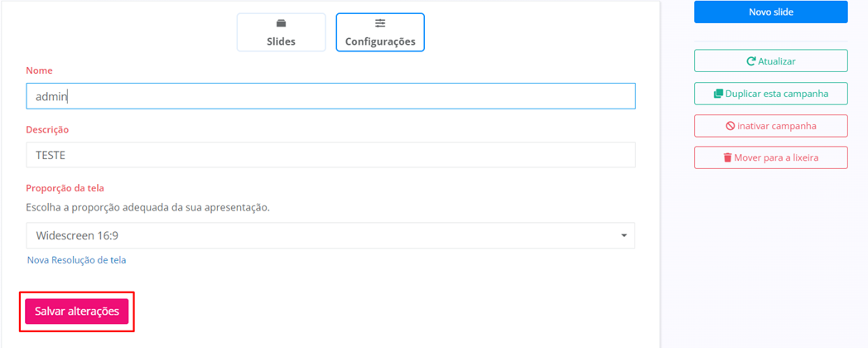Choose Mover para a lixeira
The height and width of the screenshot is (348, 868).
(x=770, y=157)
